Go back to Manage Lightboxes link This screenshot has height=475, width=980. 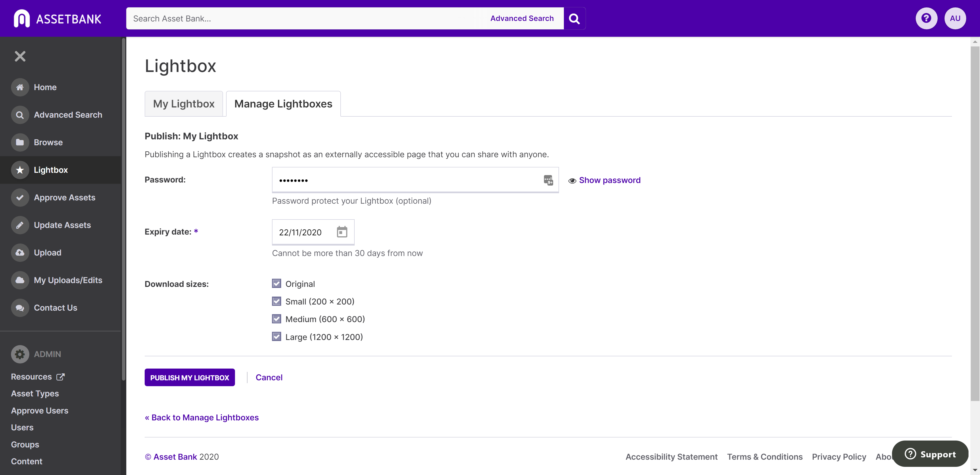pos(202,418)
